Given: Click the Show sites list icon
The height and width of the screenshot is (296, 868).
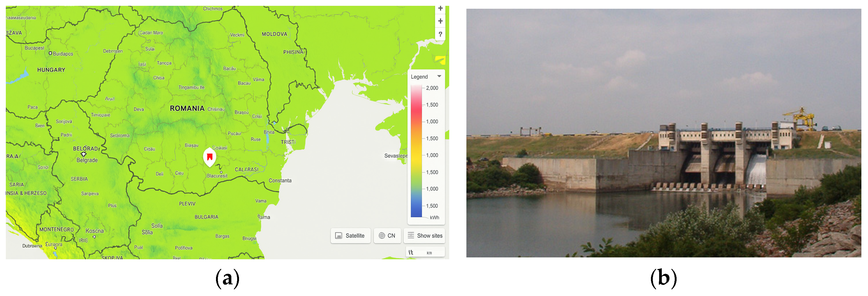Looking at the screenshot, I should [411, 235].
